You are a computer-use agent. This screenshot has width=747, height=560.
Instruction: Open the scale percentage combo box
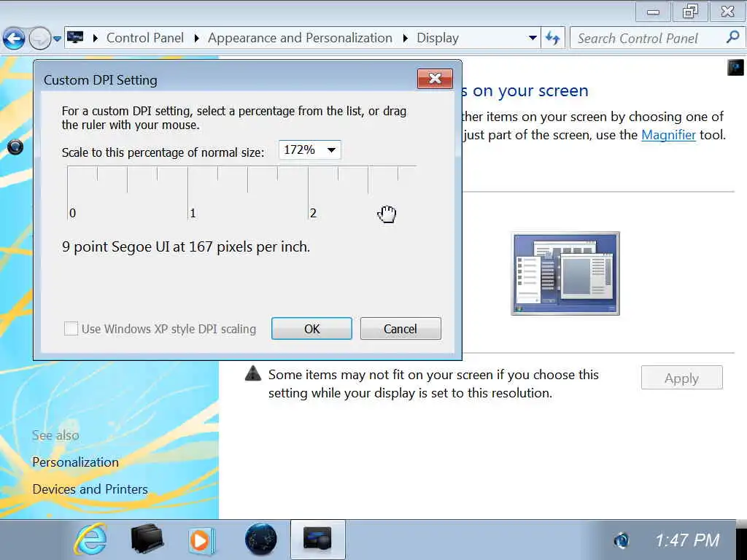[309, 150]
